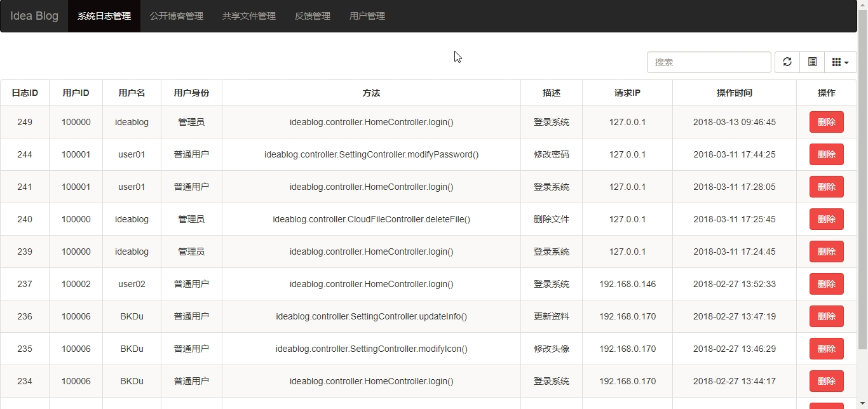Toggle the card view icon
The image size is (868, 409).
click(811, 62)
